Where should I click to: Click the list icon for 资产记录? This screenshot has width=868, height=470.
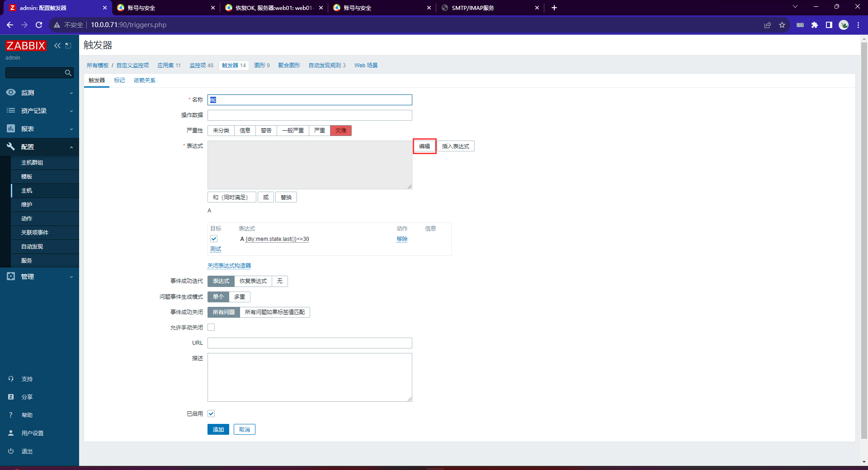(x=11, y=110)
